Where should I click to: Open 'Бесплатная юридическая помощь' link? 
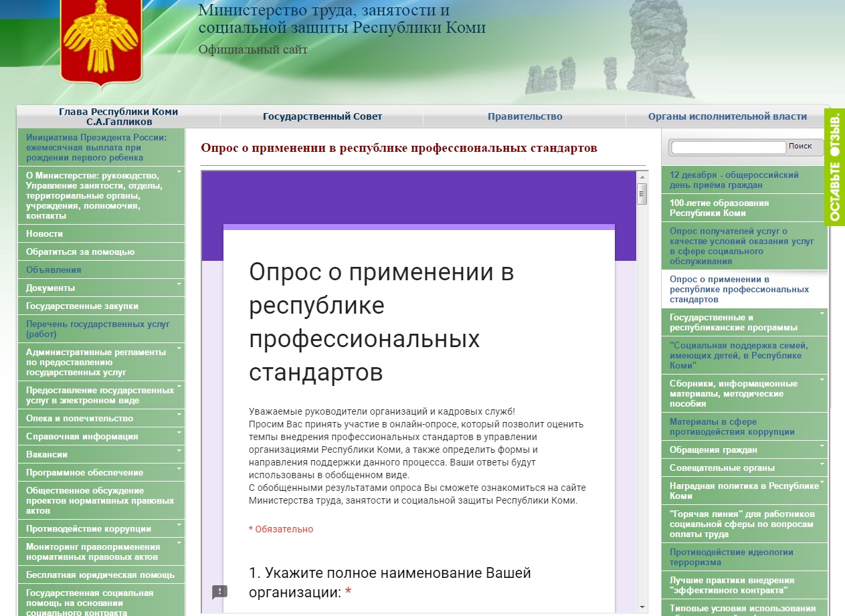(101, 575)
